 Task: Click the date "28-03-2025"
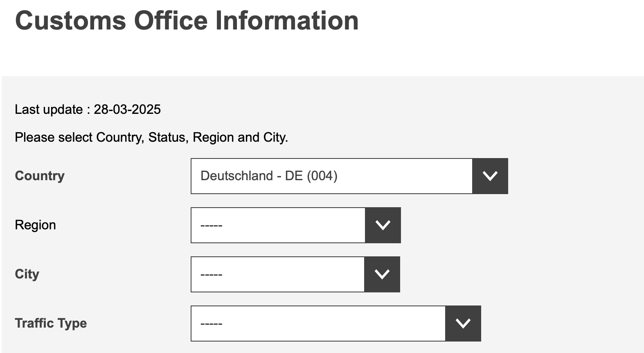coord(127,109)
